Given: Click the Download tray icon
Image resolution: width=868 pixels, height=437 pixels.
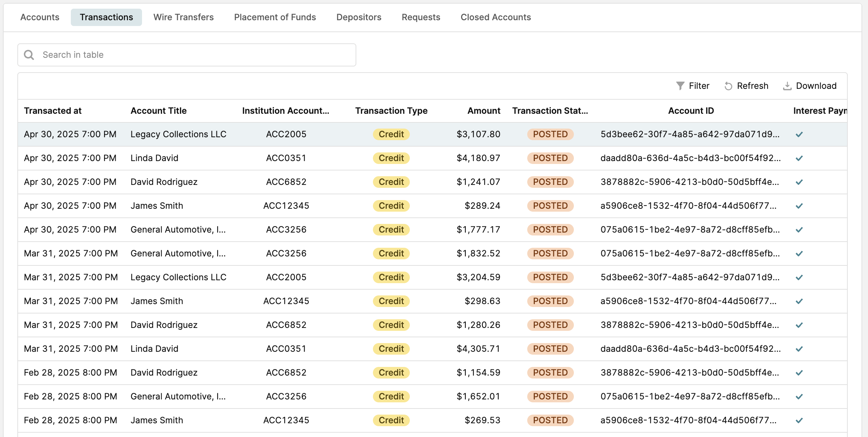Looking at the screenshot, I should tap(787, 86).
